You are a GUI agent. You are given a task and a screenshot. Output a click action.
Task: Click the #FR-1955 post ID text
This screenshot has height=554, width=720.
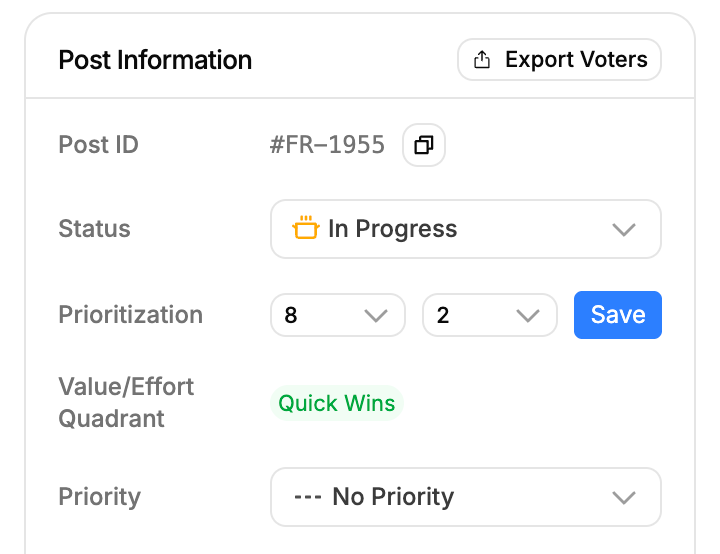(327, 145)
